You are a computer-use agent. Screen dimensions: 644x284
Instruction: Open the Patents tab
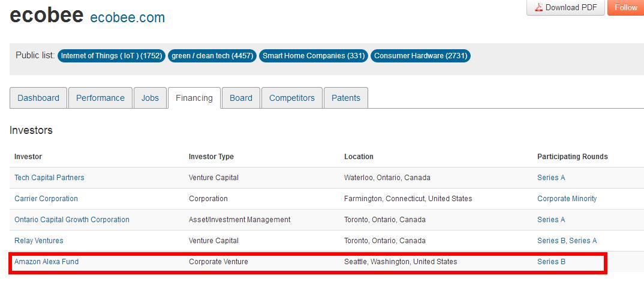[x=346, y=98]
